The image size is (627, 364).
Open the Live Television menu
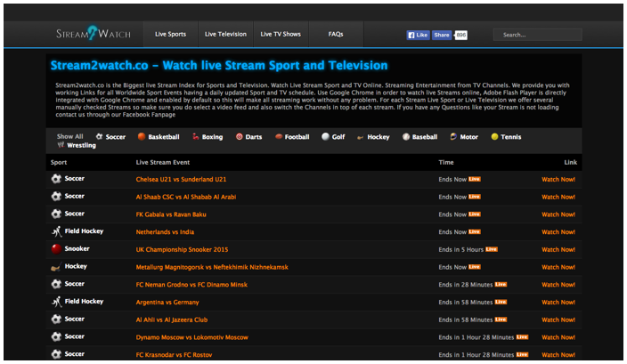pos(225,35)
